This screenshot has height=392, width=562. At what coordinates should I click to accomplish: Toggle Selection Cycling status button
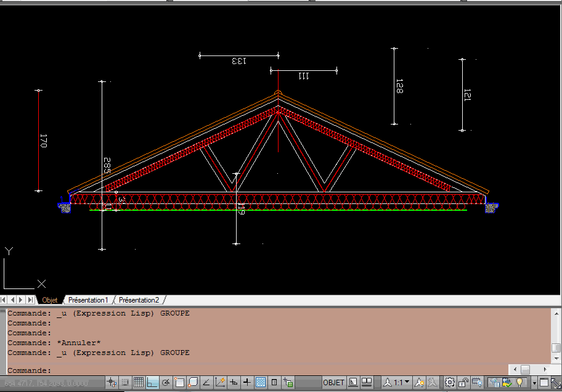[288, 383]
